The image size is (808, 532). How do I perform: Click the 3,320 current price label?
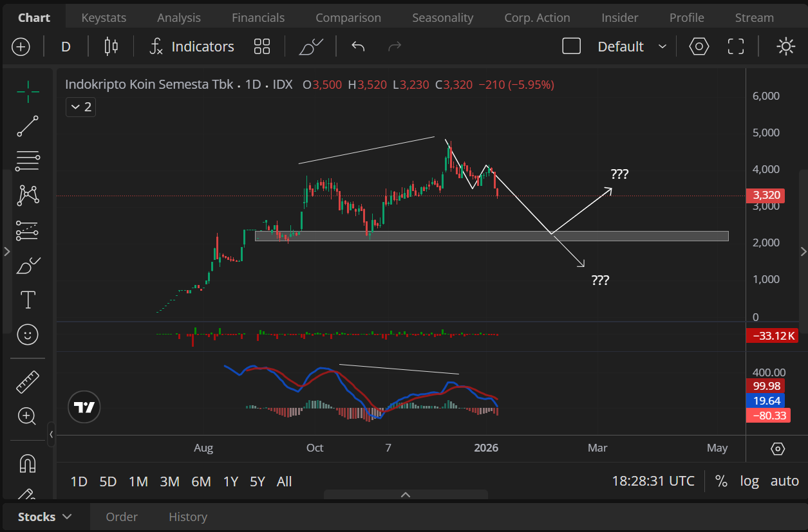(x=765, y=196)
